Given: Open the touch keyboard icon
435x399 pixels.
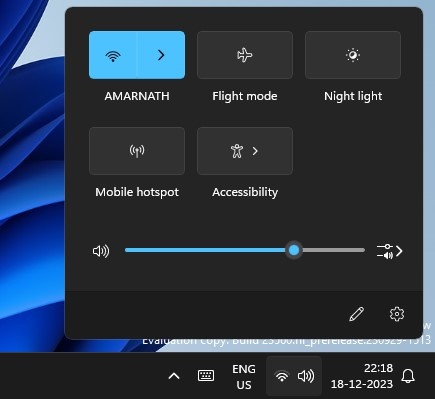Looking at the screenshot, I should pos(206,376).
